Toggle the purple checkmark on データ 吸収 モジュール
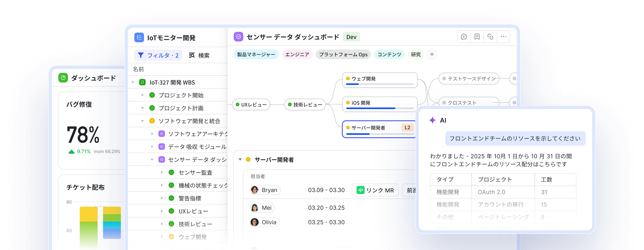This screenshot has width=644, height=250. pos(162,147)
